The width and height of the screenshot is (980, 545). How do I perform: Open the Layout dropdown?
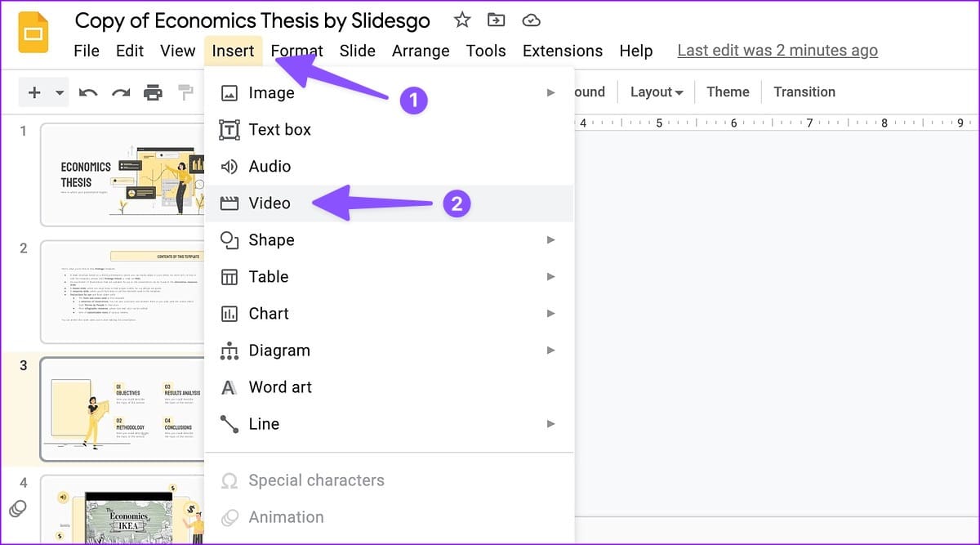click(657, 92)
